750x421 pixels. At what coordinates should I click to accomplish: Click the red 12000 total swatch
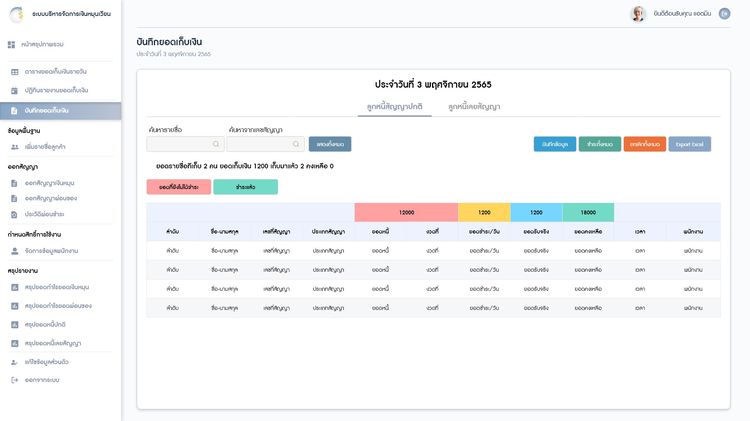click(x=406, y=212)
